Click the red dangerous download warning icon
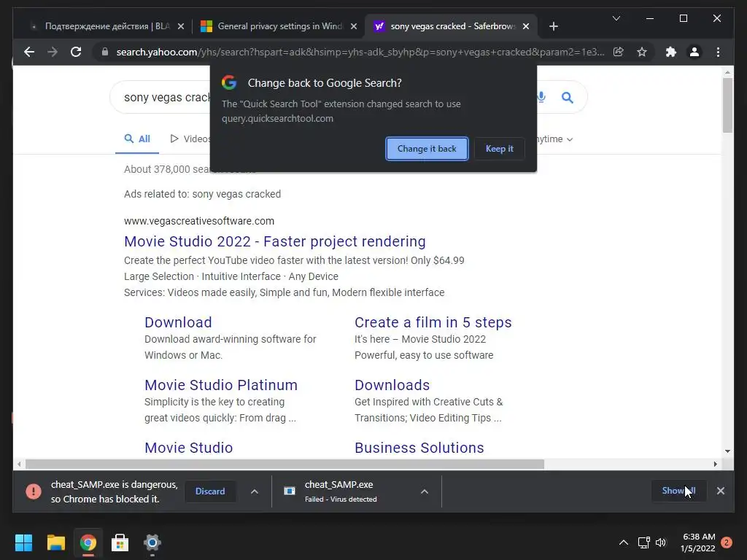The width and height of the screenshot is (747, 560). tap(34, 491)
